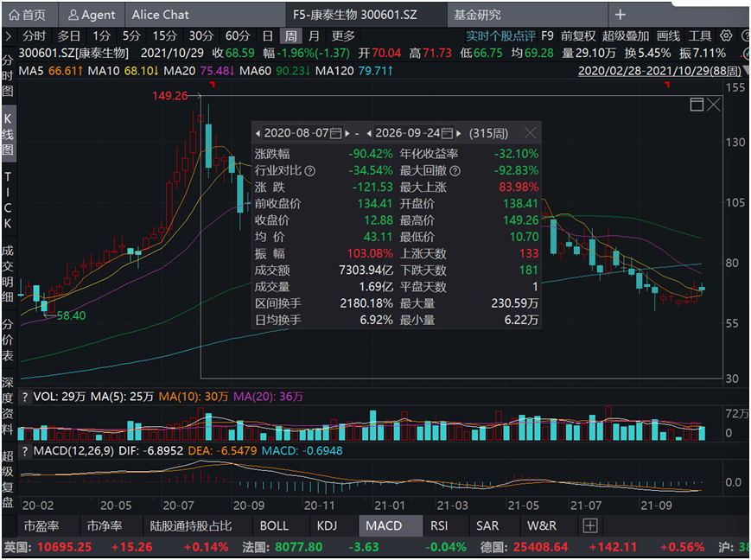This screenshot has height=560, width=751.
Task: Select the KDJ indicator tab
Action: 328,525
